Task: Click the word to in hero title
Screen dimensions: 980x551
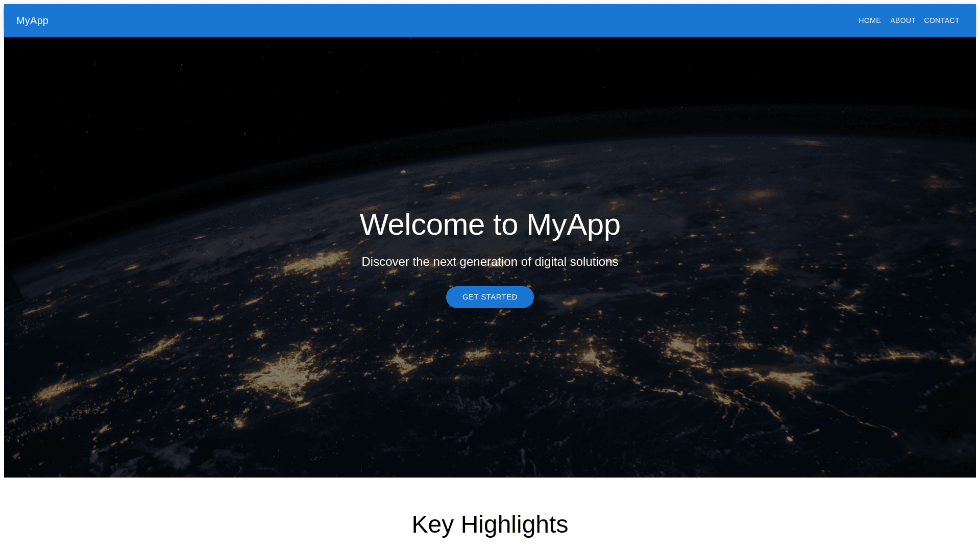Action: [505, 224]
